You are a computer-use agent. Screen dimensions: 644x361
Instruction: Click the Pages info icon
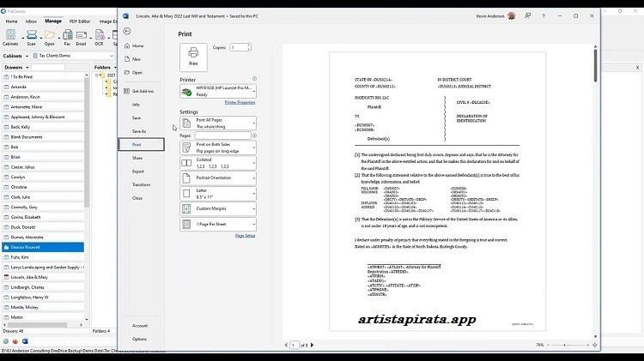pos(254,135)
